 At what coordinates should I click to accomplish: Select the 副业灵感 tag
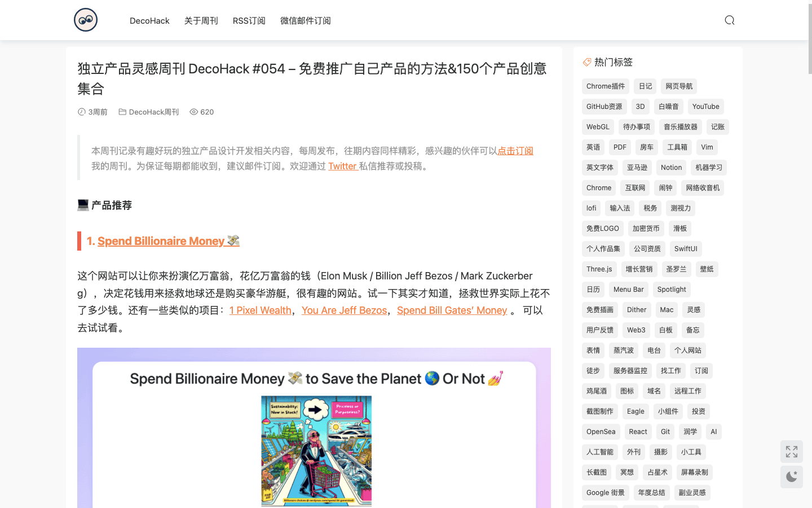coord(692,493)
